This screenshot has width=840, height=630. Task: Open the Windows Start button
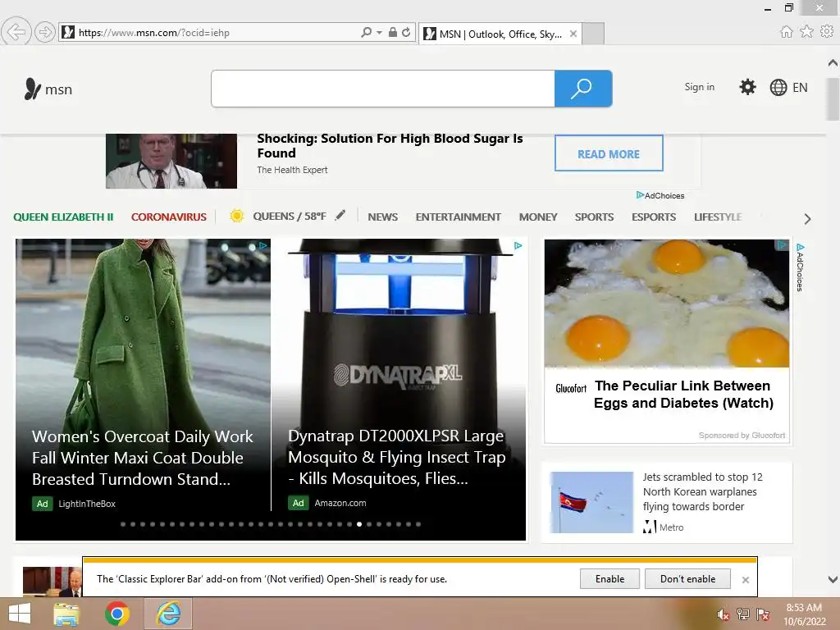(20, 614)
